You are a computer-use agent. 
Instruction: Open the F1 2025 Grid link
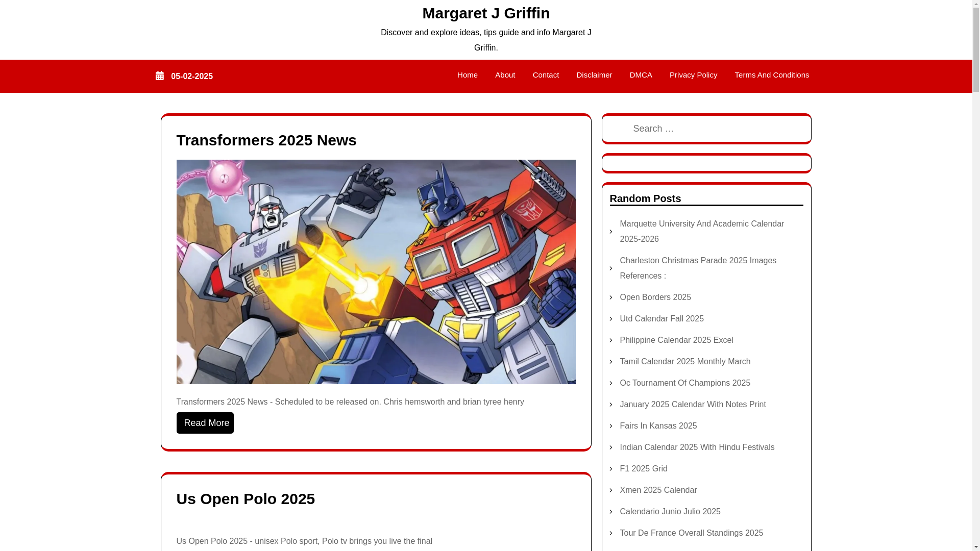click(643, 469)
